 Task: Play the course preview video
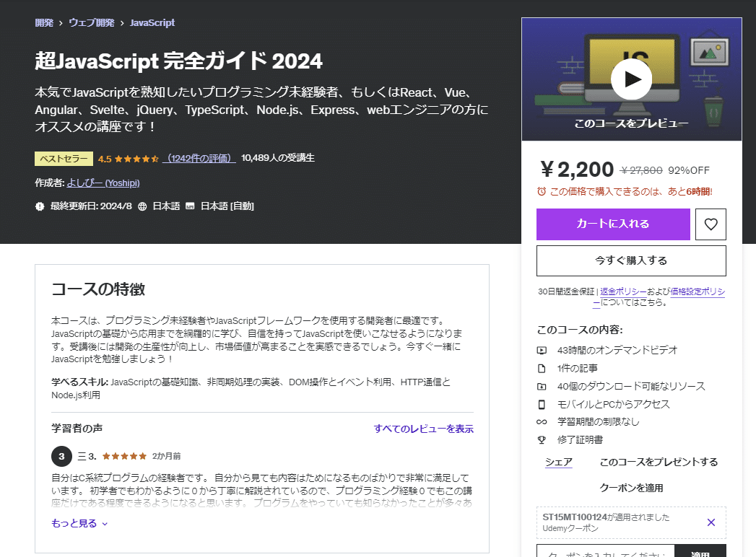pos(631,79)
